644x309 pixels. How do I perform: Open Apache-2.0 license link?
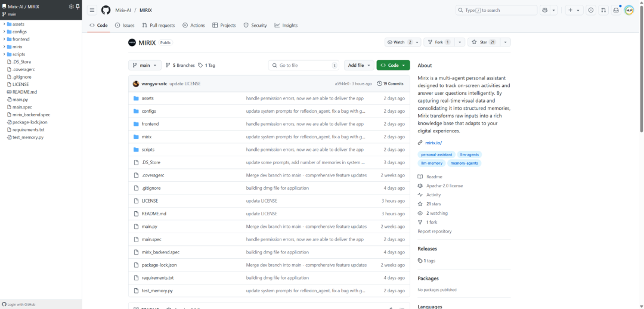(440, 186)
